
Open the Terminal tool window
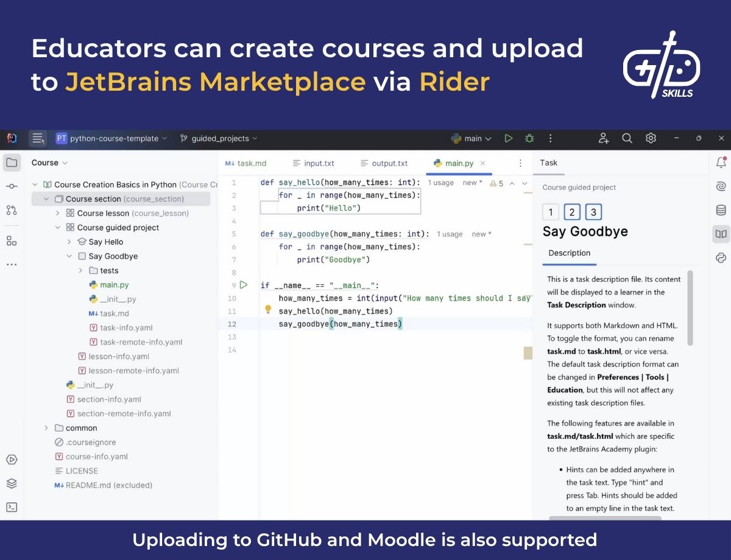point(12,507)
